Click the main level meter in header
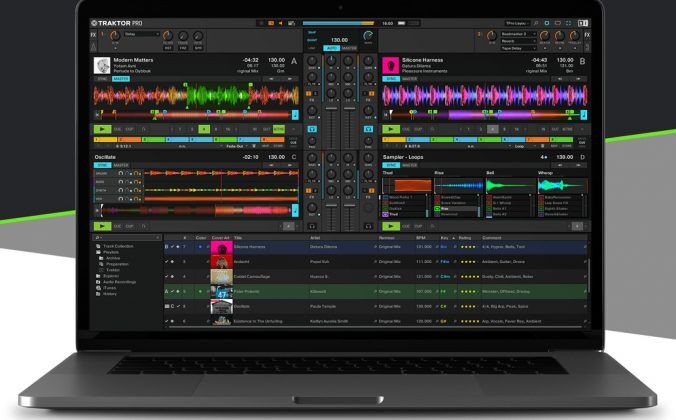The image size is (676, 420). [338, 23]
